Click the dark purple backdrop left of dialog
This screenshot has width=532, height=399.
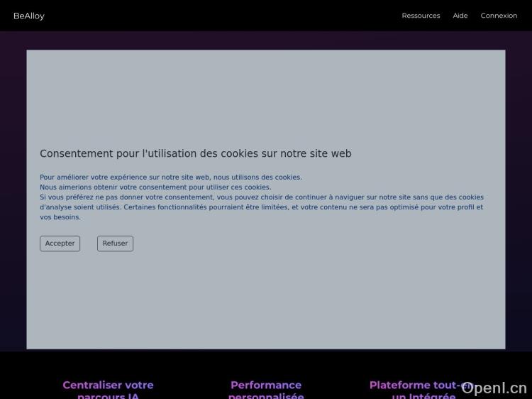coord(13,199)
